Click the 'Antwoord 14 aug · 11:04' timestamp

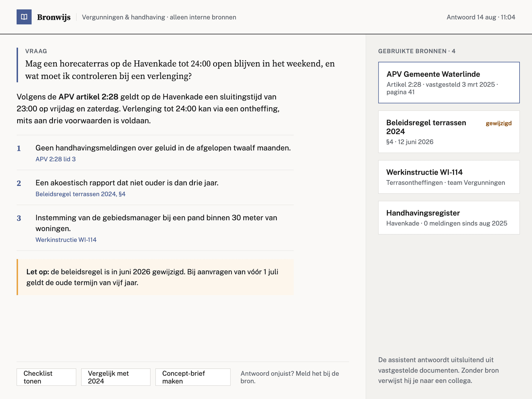(x=481, y=17)
